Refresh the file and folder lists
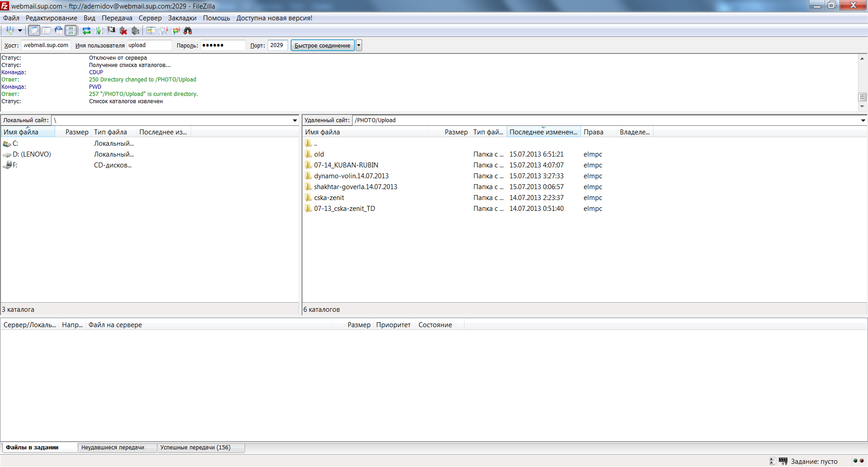Viewport: 868px width, 467px height. point(86,30)
